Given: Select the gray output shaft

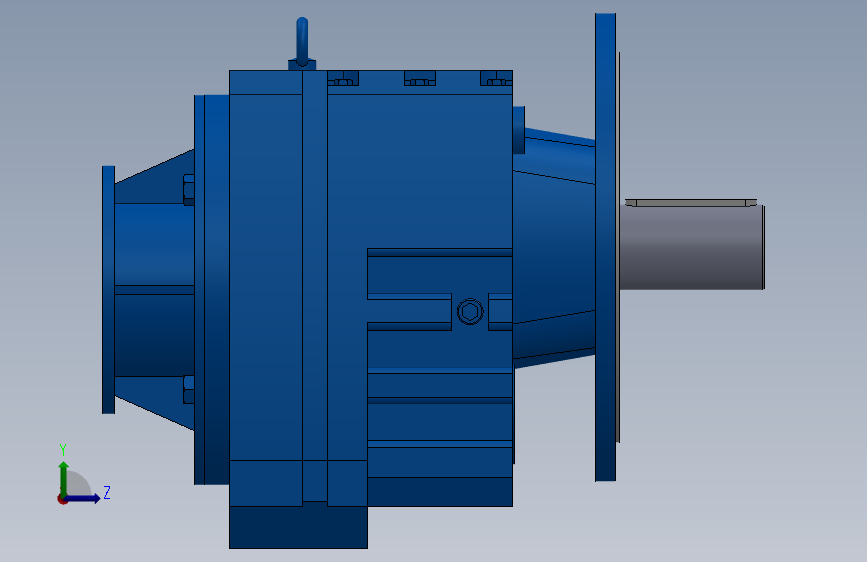Looking at the screenshot, I should click(691, 247).
